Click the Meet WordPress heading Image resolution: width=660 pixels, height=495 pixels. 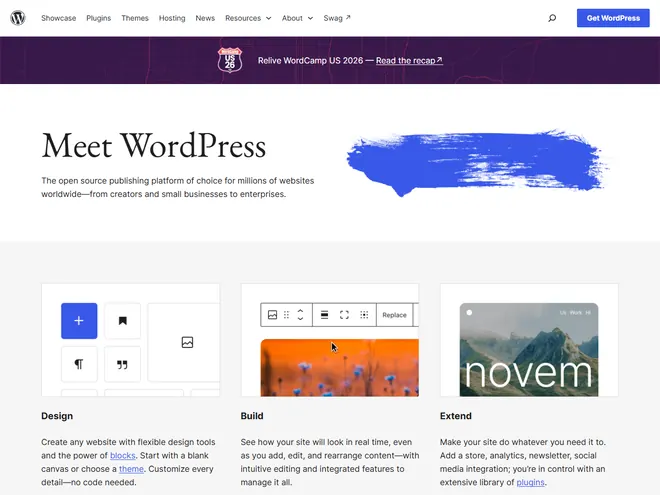pos(154,146)
